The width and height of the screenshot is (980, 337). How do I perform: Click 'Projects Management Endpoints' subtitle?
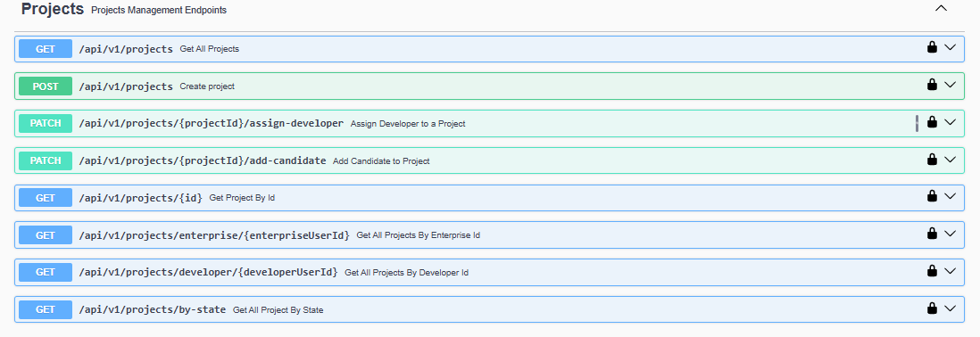[159, 11]
